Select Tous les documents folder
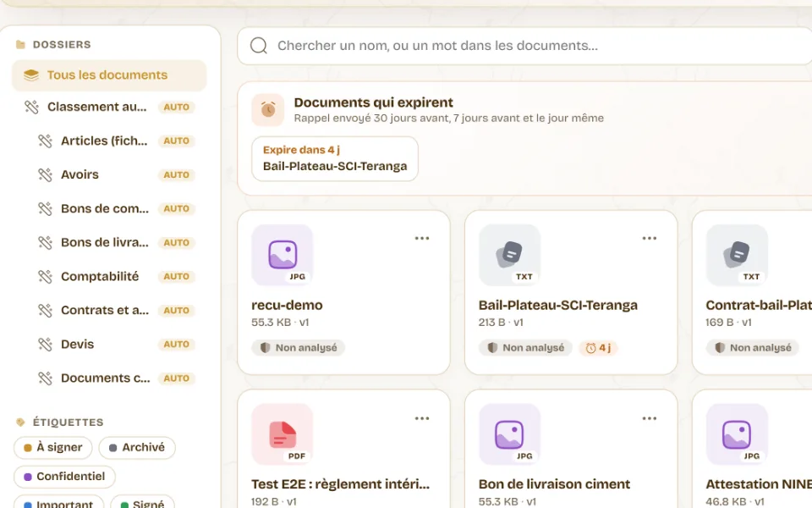812x508 pixels. 109,75
